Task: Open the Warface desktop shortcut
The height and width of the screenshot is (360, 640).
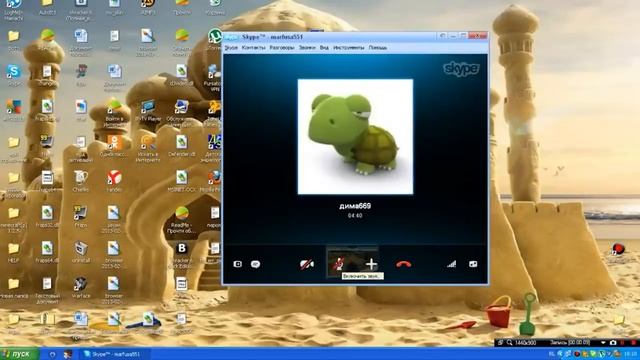Action: pyautogui.click(x=81, y=284)
